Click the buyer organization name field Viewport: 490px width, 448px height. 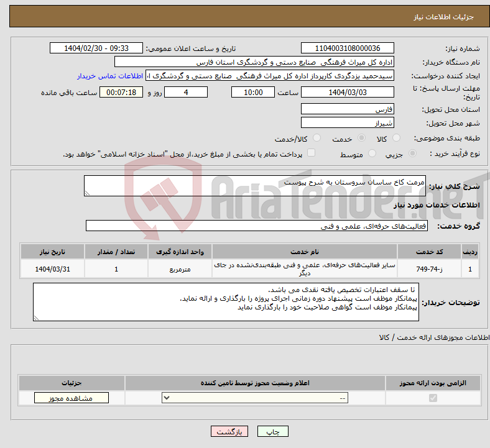click(x=254, y=62)
